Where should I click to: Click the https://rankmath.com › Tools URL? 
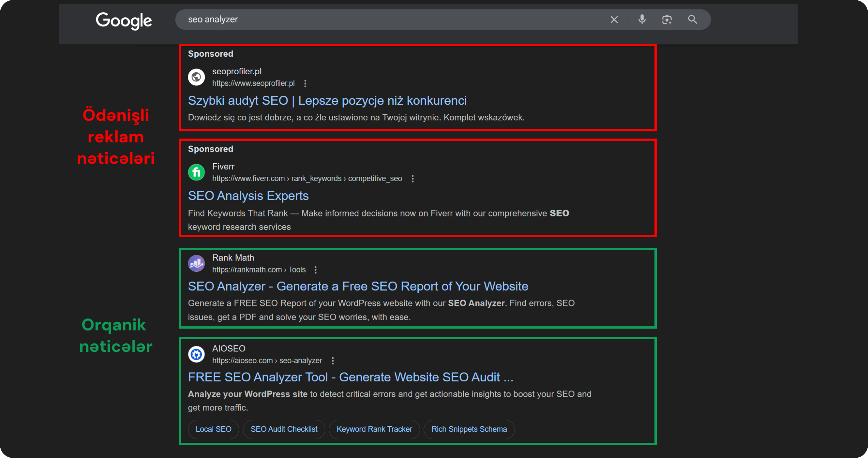[x=259, y=270]
